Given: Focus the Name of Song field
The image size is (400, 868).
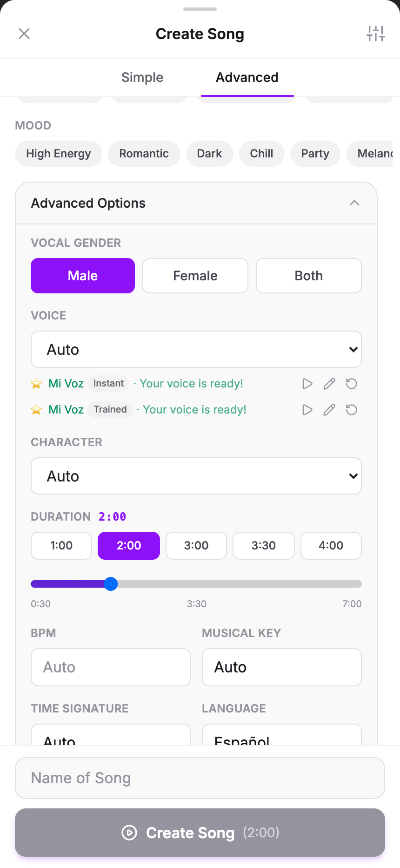Looking at the screenshot, I should tap(200, 778).
